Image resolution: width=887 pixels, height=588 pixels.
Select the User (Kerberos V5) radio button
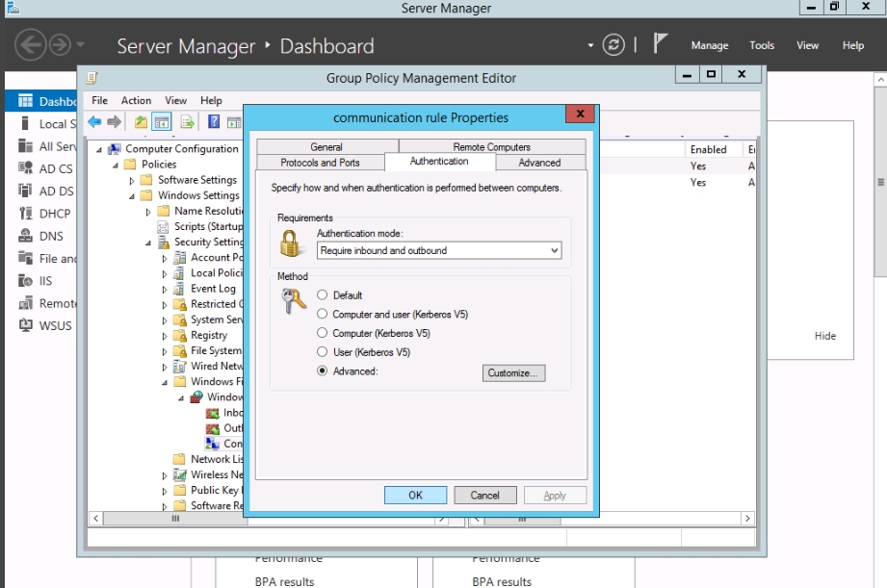coord(323,353)
